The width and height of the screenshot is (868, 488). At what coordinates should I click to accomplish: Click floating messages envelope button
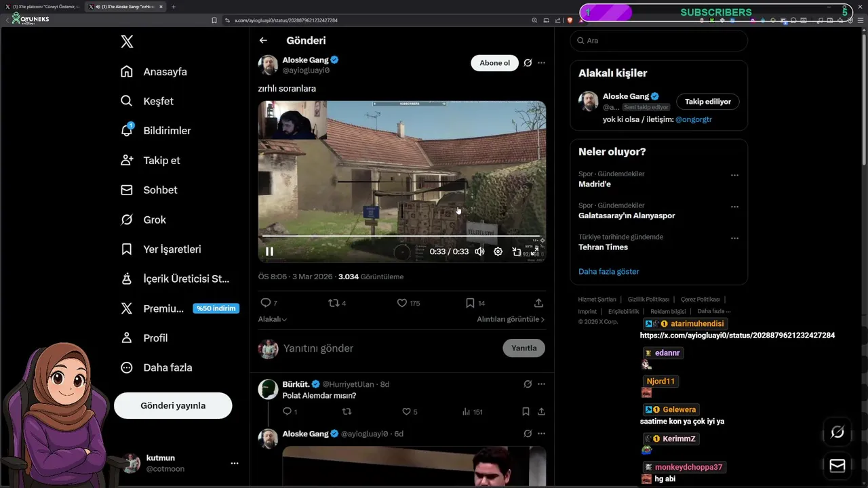point(837,466)
